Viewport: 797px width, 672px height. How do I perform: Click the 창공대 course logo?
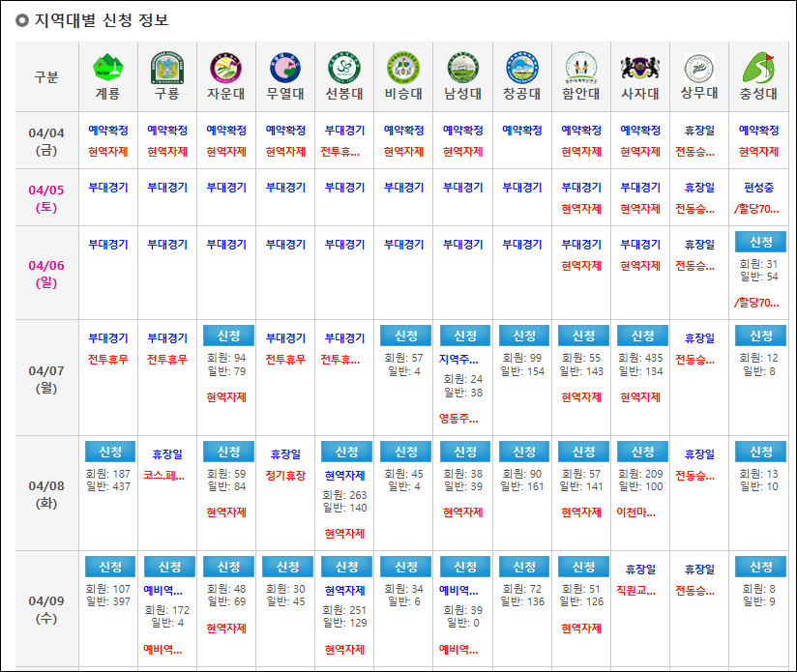(x=521, y=68)
